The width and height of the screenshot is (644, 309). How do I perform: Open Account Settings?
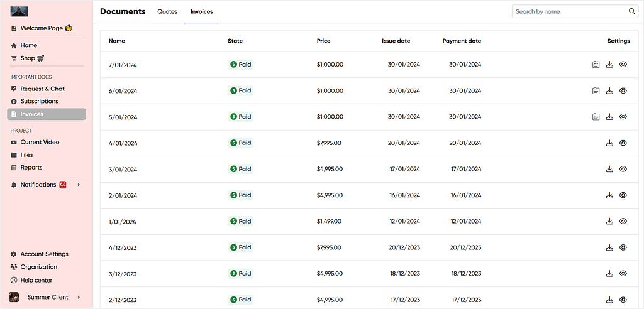point(40,254)
